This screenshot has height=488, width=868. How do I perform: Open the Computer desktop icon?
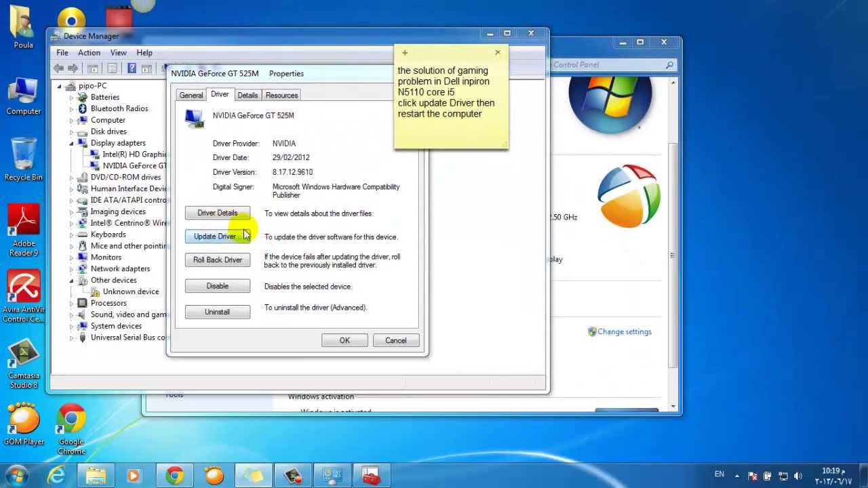point(23,96)
